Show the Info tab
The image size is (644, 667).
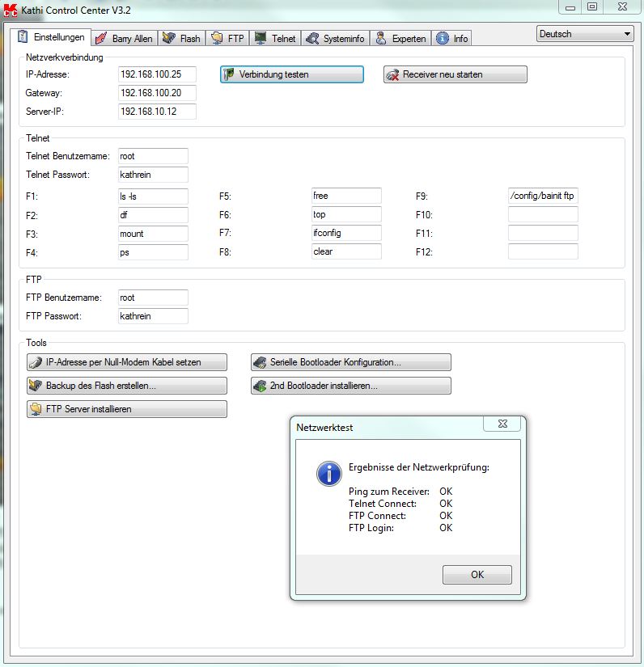pyautogui.click(x=452, y=38)
